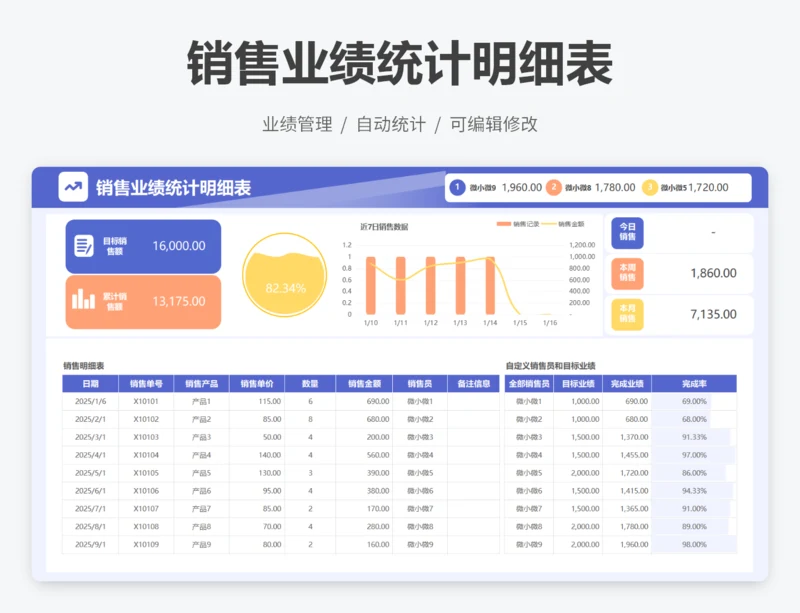Click the 全部销售员 column header
800x613 pixels.
pos(529,384)
